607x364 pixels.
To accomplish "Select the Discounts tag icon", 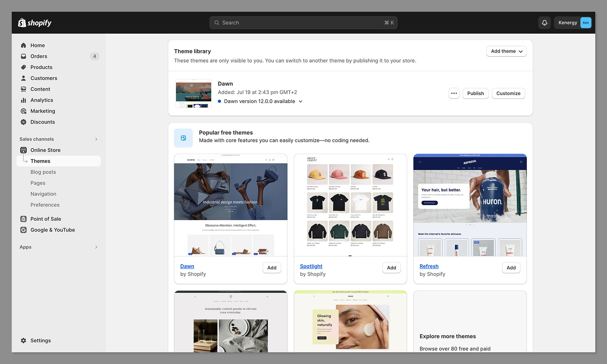I will pos(24,122).
